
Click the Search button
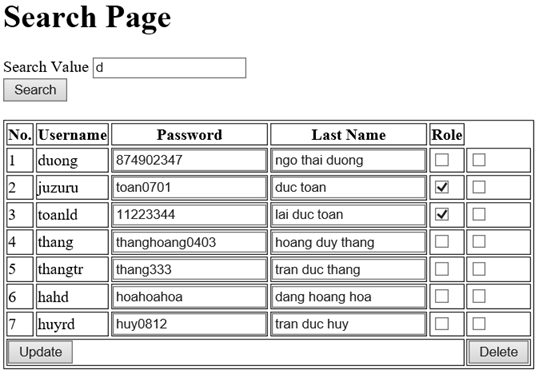coord(35,90)
